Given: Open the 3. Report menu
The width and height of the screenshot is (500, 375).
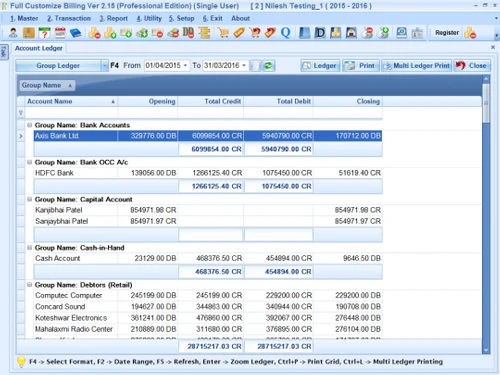Looking at the screenshot, I should click(113, 18).
